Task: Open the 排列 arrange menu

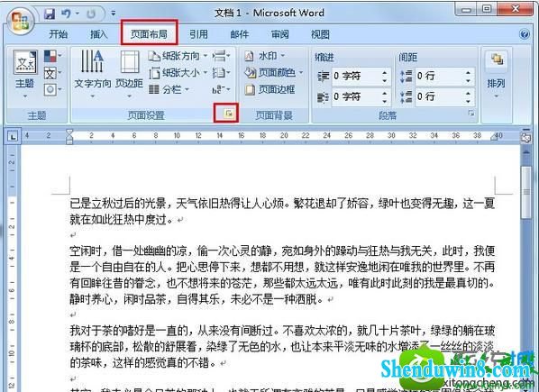Action: (496, 75)
